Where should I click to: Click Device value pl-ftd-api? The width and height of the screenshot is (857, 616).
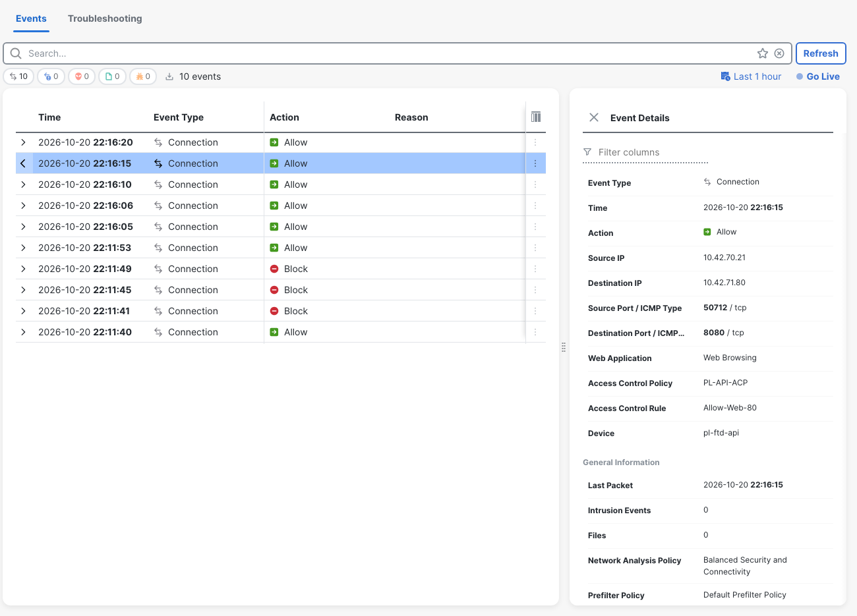click(721, 433)
